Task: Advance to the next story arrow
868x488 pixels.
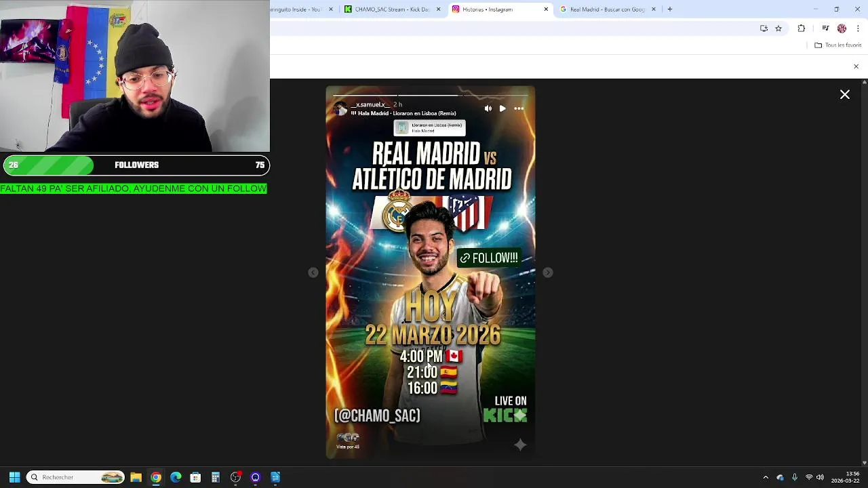Action: click(548, 272)
